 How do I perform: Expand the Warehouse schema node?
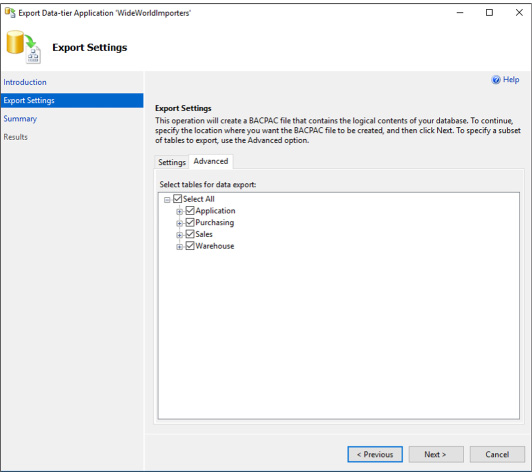pos(179,247)
